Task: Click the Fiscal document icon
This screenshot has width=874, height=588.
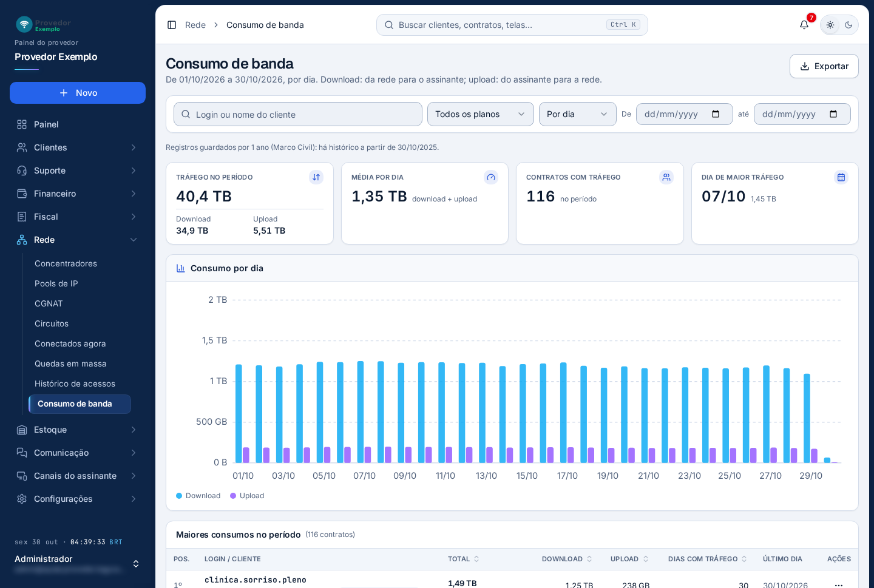Action: (x=22, y=217)
